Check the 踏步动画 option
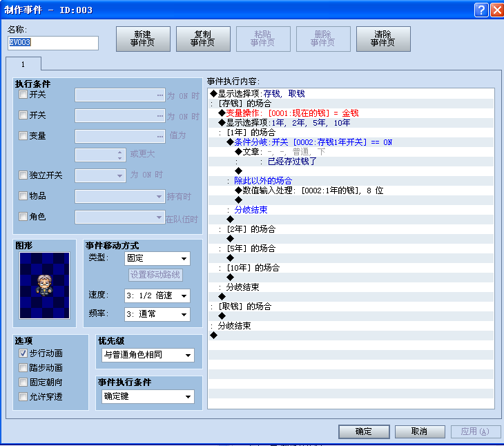Image resolution: width=504 pixels, height=446 pixels. click(x=23, y=367)
